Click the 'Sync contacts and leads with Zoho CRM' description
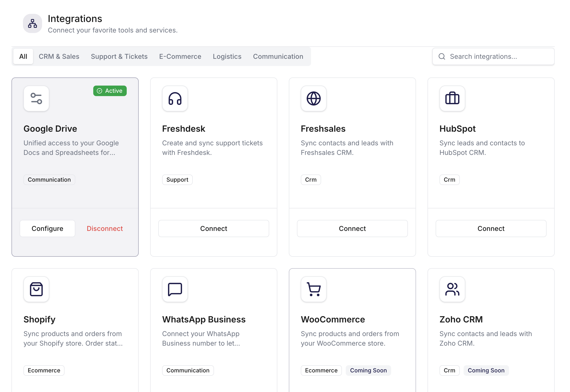This screenshot has height=392, width=570. 486,338
